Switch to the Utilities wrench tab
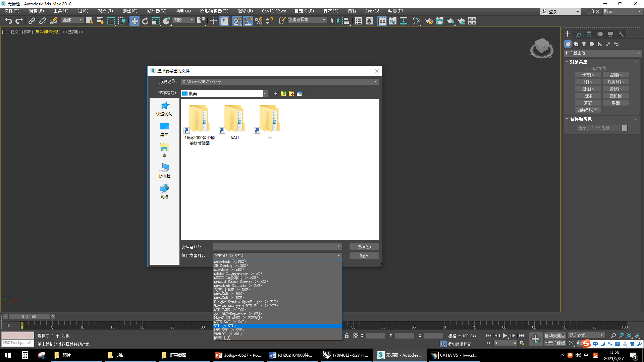The height and width of the screenshot is (362, 644). point(621,34)
